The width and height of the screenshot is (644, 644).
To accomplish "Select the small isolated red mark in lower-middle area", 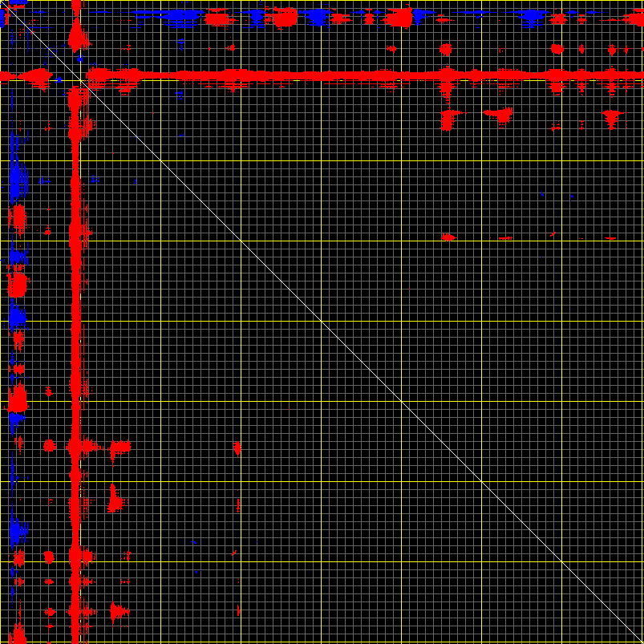I will pos(237,447).
